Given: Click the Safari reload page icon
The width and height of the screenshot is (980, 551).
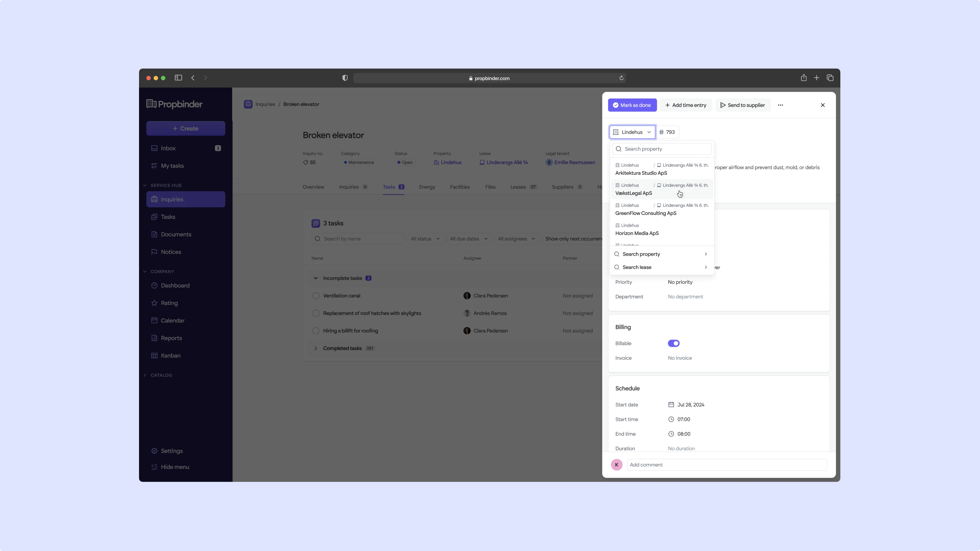Looking at the screenshot, I should [x=621, y=78].
